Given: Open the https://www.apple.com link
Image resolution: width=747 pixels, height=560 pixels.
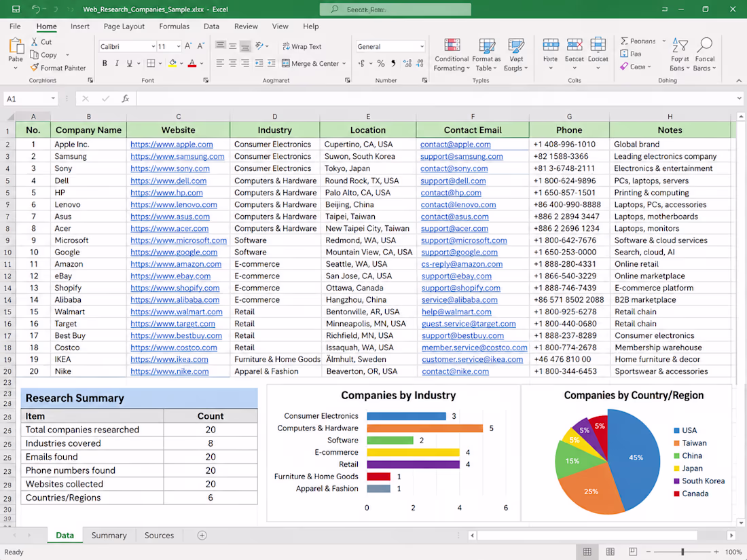Looking at the screenshot, I should 172,145.
